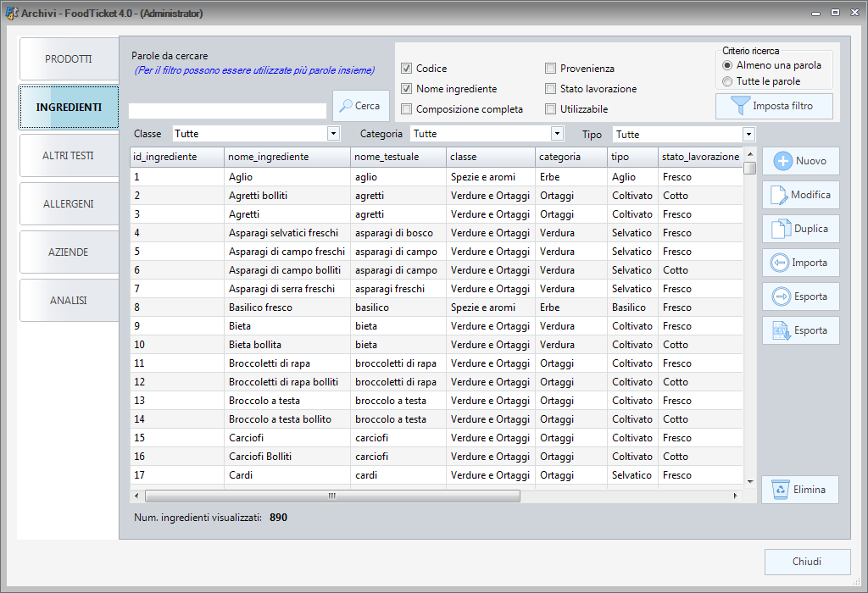Open the Modifica ingredient editor
868x593 pixels.
point(799,195)
